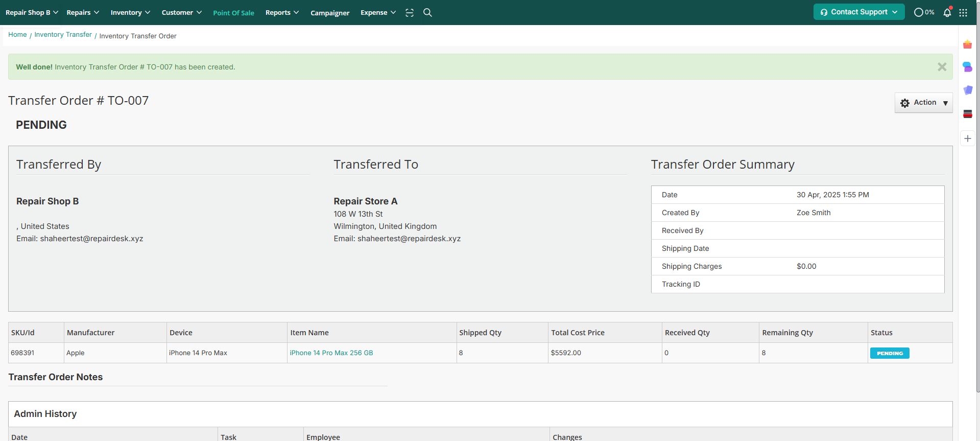980x441 pixels.
Task: Open the Customer menu
Action: pos(182,12)
